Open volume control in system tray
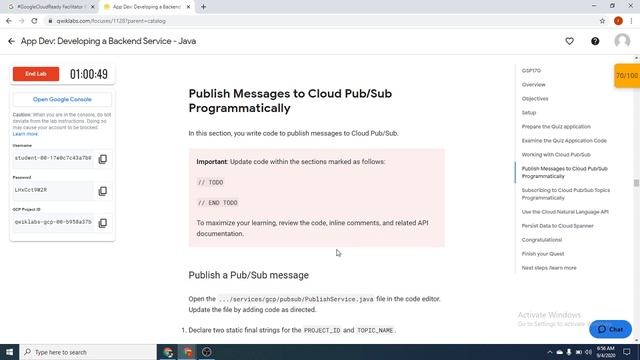The image size is (640, 360). [x=589, y=352]
